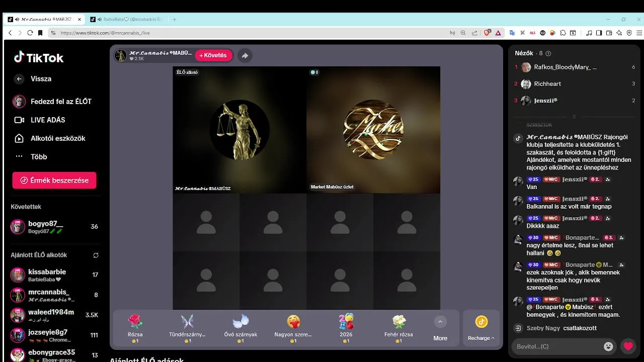Screen dimensions: 644x362
Task: Click Érmék beszerzése button
Action: (54, 180)
